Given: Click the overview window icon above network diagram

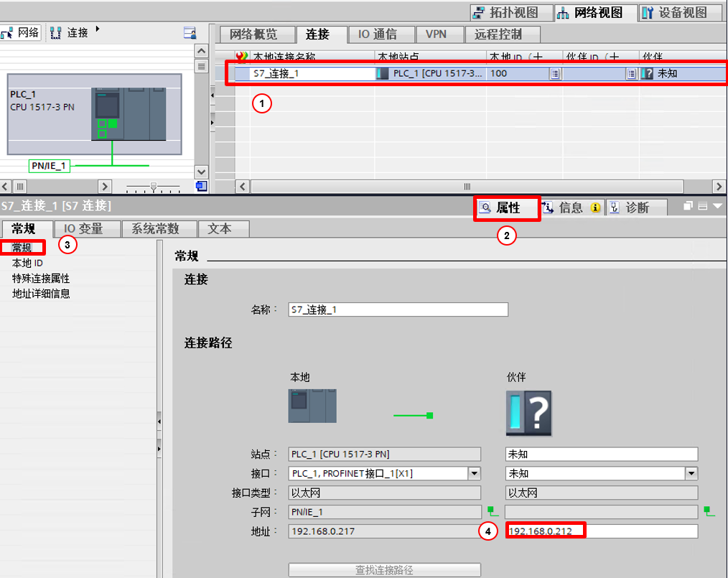Looking at the screenshot, I should point(190,32).
